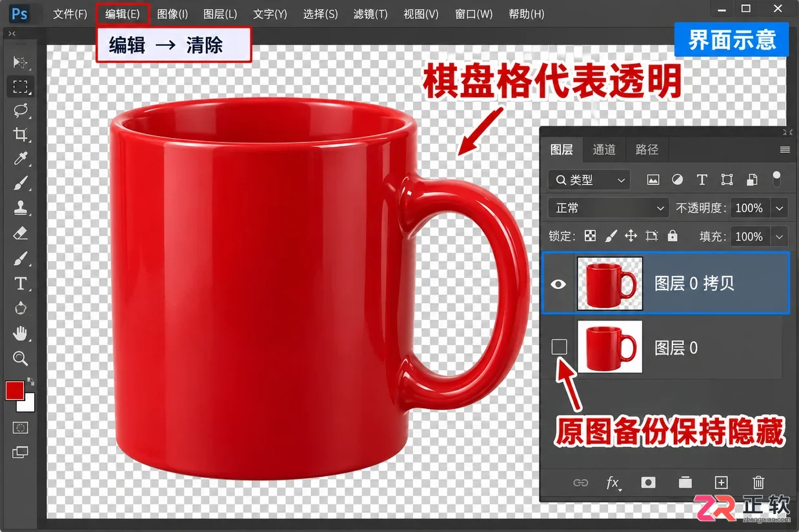Image resolution: width=799 pixels, height=532 pixels.
Task: Select the polygon Shape tool
Action: 21,308
